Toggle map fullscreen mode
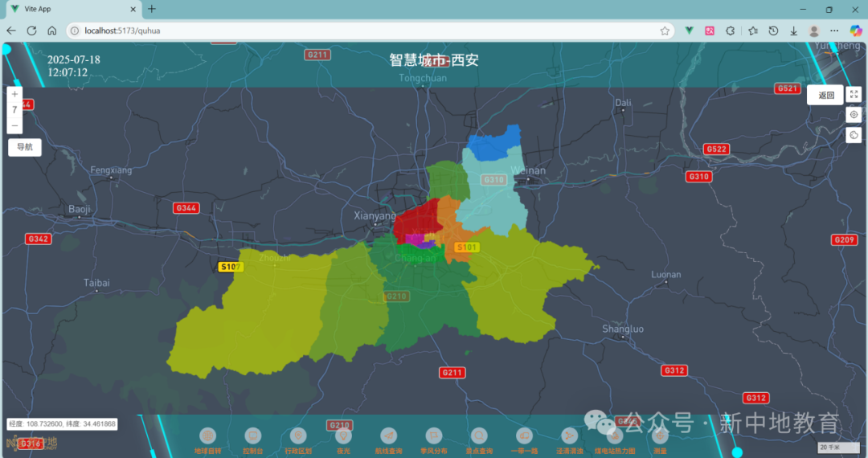Viewport: 868px width, 458px height. pyautogui.click(x=854, y=95)
